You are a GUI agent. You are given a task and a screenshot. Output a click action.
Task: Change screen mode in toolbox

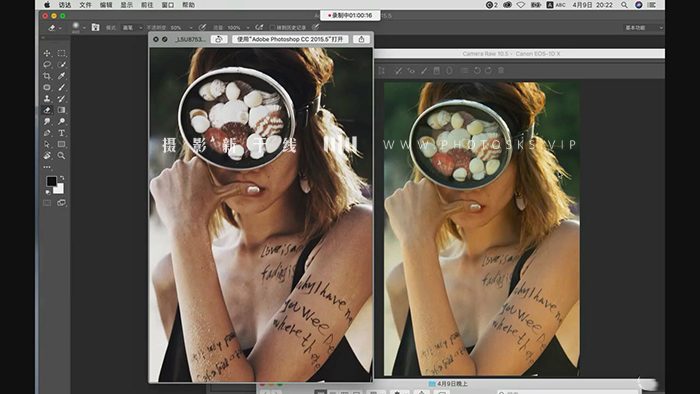point(62,203)
